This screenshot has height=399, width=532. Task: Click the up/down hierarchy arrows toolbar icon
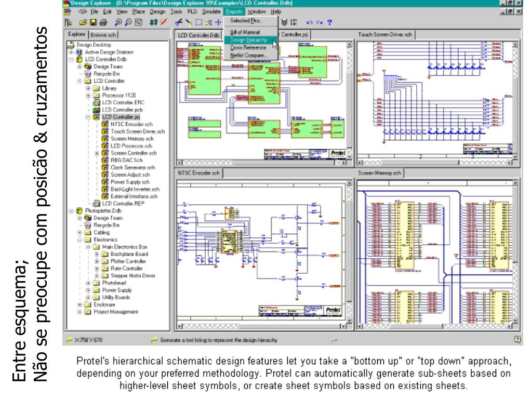153,23
